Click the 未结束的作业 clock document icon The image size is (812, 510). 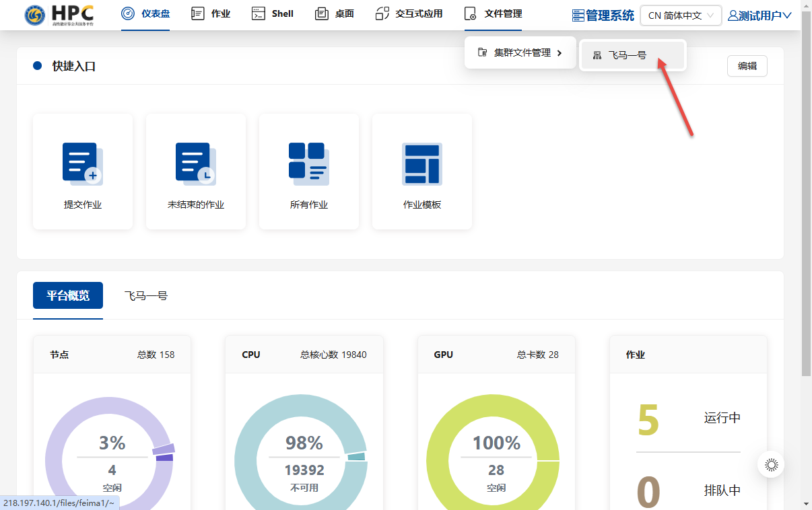[x=195, y=163]
